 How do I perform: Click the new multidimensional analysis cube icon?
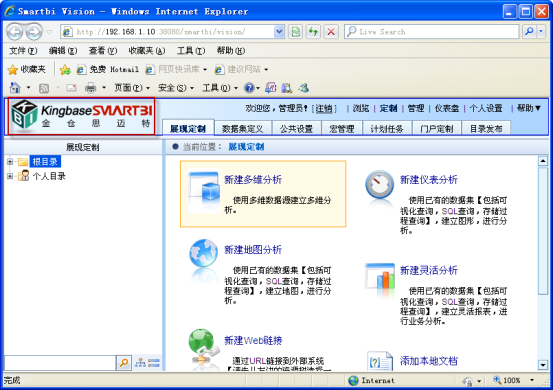pos(203,191)
